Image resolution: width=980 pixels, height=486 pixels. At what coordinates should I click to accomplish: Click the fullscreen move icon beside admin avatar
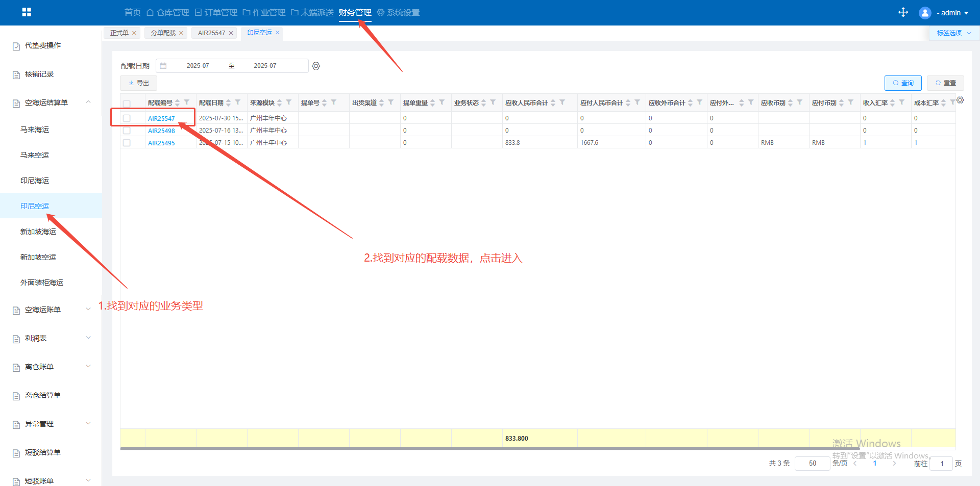pos(903,12)
